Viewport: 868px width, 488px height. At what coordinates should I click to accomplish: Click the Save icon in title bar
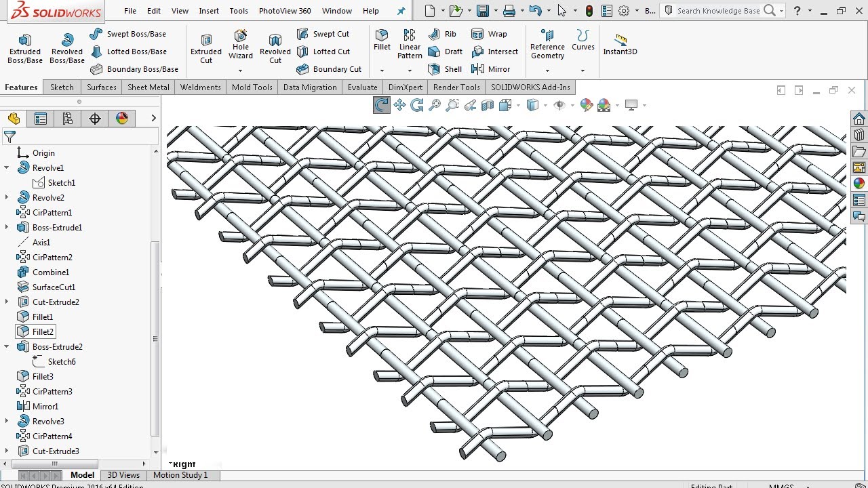(x=483, y=11)
